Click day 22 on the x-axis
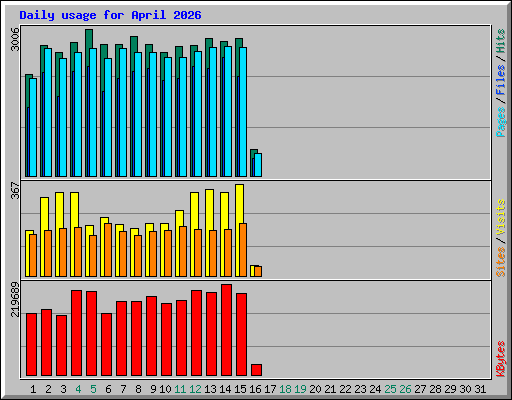Image resolution: width=512 pixels, height=400 pixels. [x=345, y=389]
